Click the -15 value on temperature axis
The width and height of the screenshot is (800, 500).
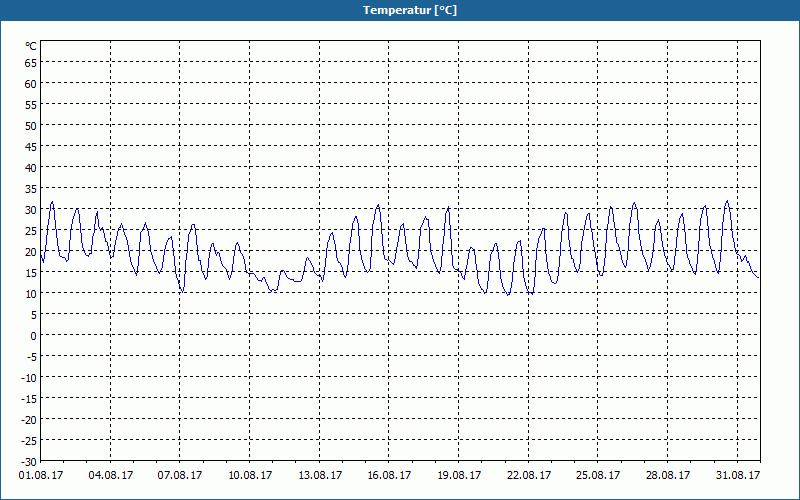29,398
